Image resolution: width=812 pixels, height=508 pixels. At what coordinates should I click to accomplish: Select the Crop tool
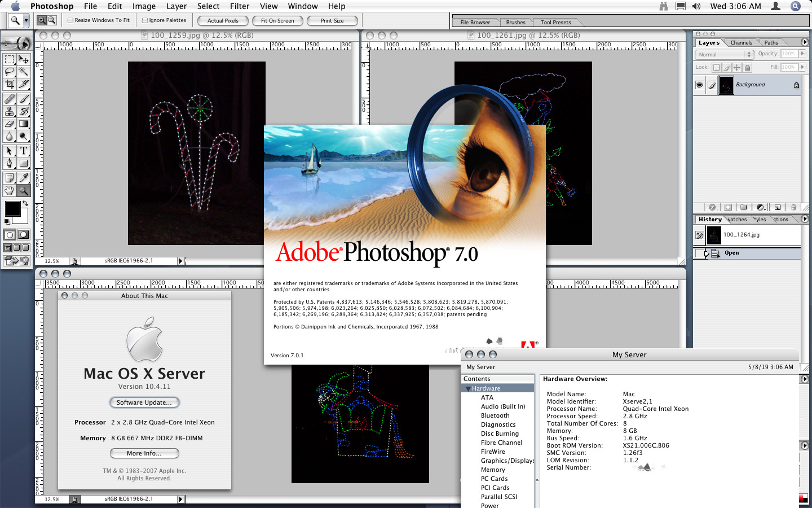[x=10, y=84]
